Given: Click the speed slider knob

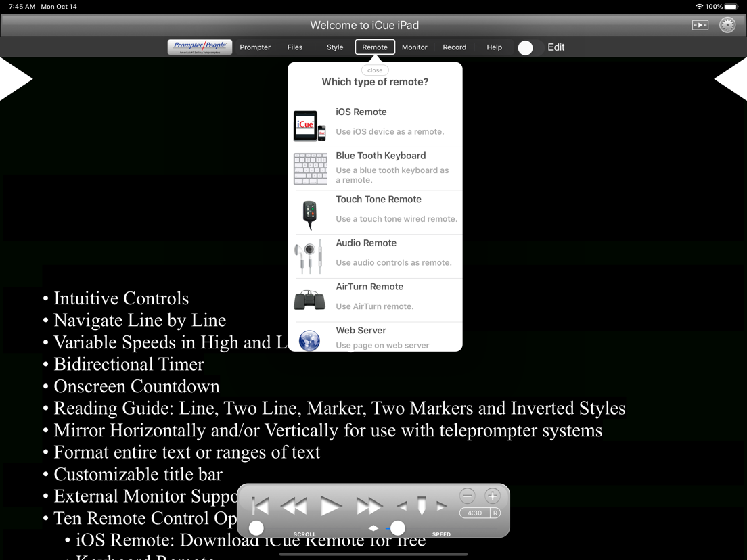Looking at the screenshot, I should tap(398, 528).
